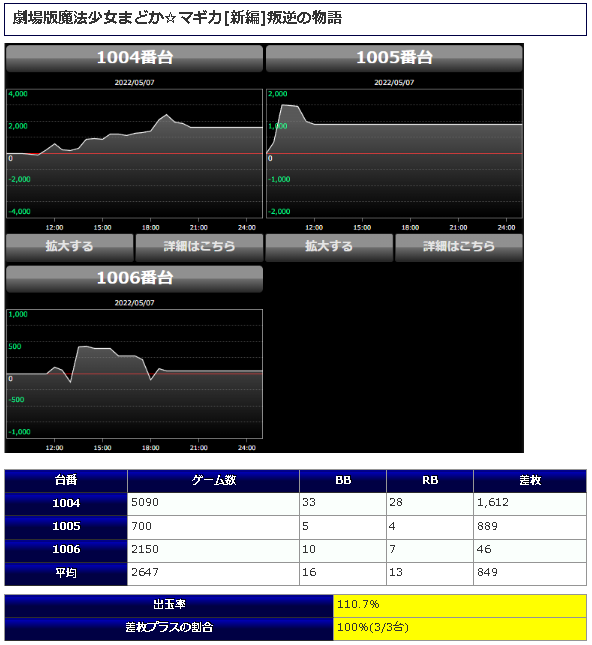
Task: Select the 1005番台 slump graph
Action: 394,153
